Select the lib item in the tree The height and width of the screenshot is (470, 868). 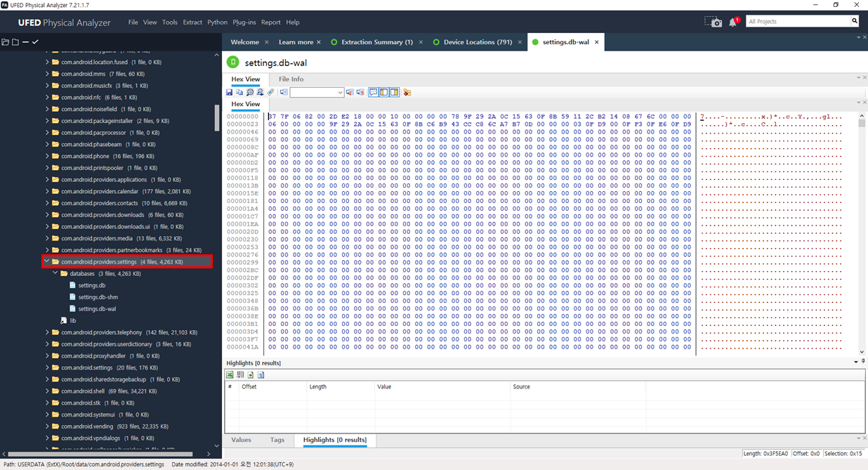pyautogui.click(x=72, y=320)
